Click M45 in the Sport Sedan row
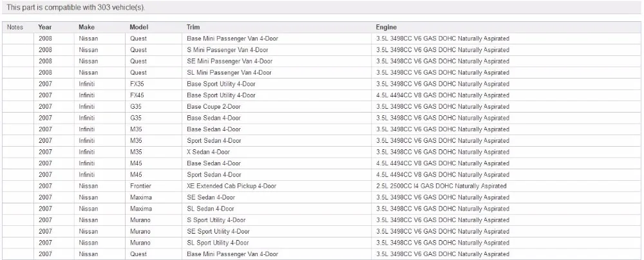This screenshot has width=644, height=260. (137, 174)
